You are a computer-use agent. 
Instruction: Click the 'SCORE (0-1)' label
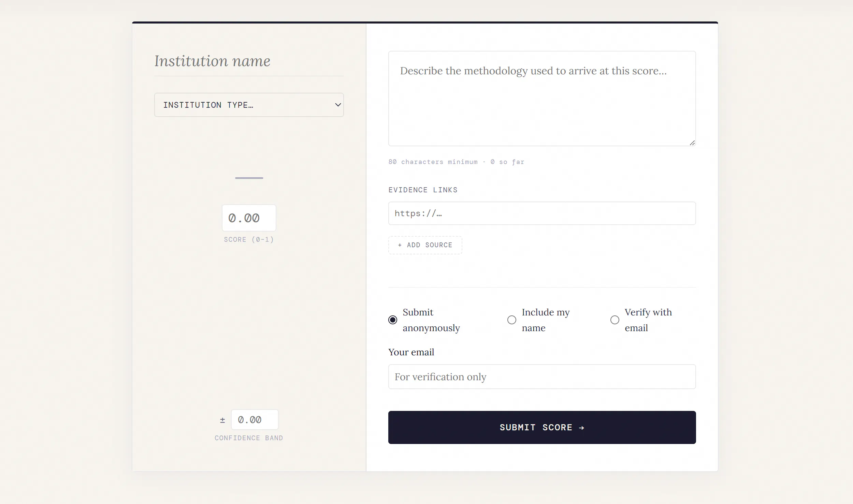click(249, 239)
